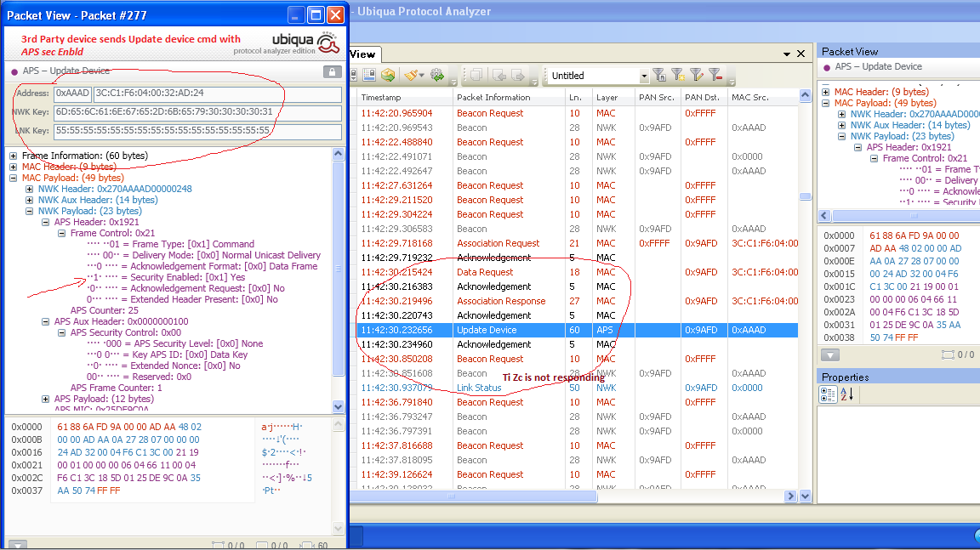Click the LNK Key field
The width and height of the screenshot is (980, 550).
[x=197, y=131]
